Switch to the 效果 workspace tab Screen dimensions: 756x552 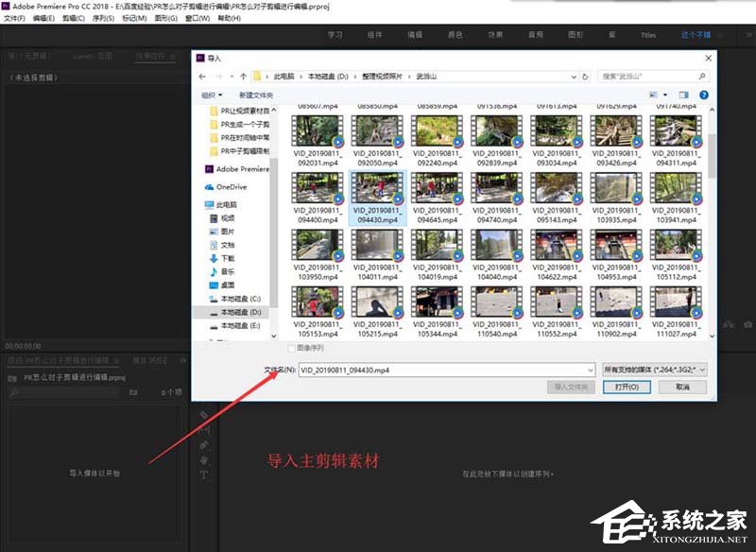[x=496, y=34]
